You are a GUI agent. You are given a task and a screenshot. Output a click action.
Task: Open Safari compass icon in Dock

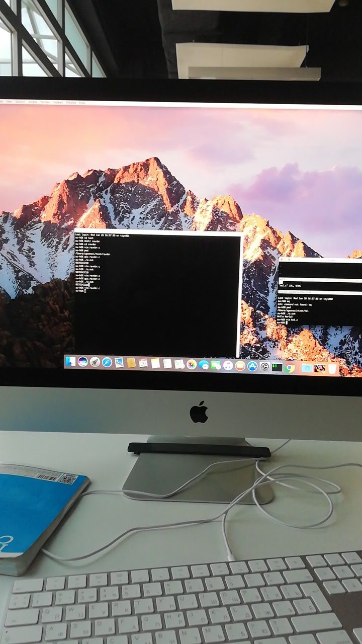point(107,362)
